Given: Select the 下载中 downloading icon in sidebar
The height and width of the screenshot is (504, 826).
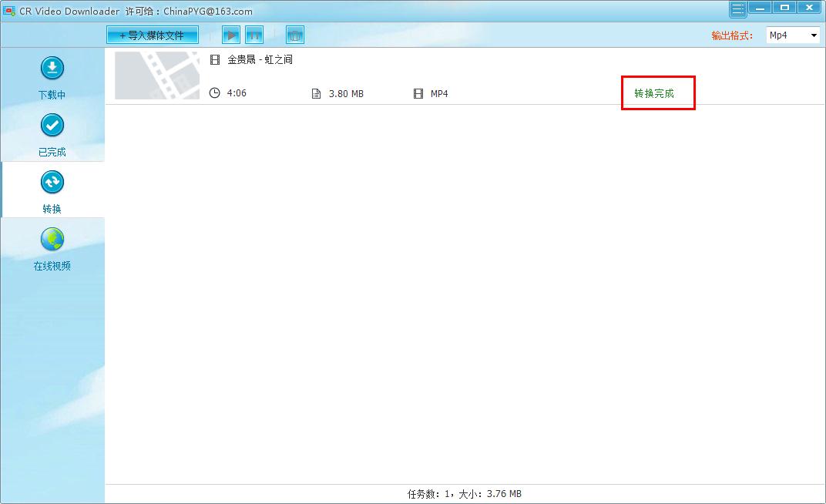Looking at the screenshot, I should (x=52, y=68).
